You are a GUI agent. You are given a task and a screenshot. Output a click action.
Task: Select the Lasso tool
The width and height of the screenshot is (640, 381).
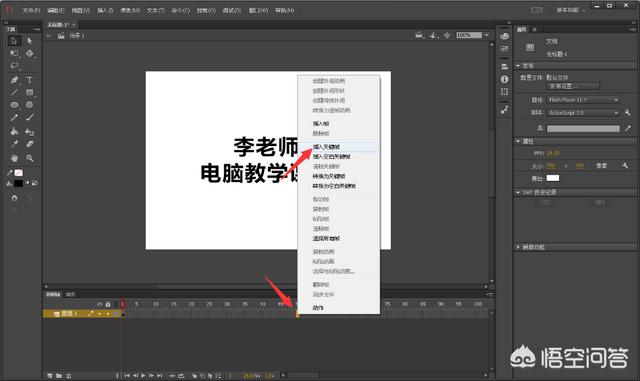14,66
